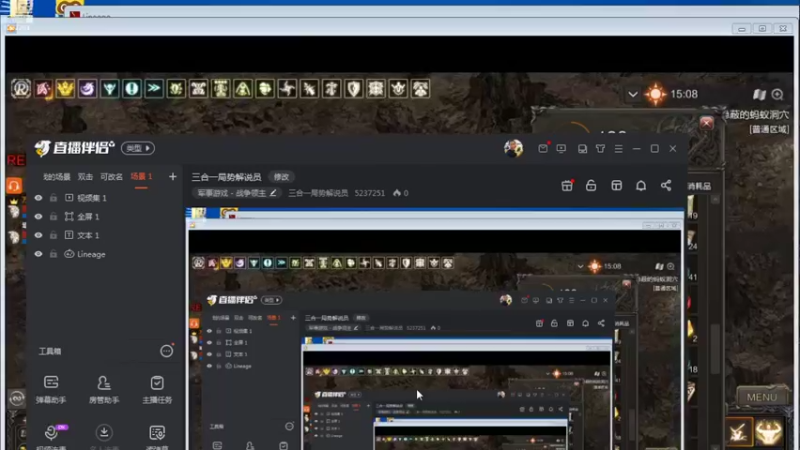Select the Lineage source row
Image resolution: width=800 pixels, height=450 pixels.
[x=105, y=254]
